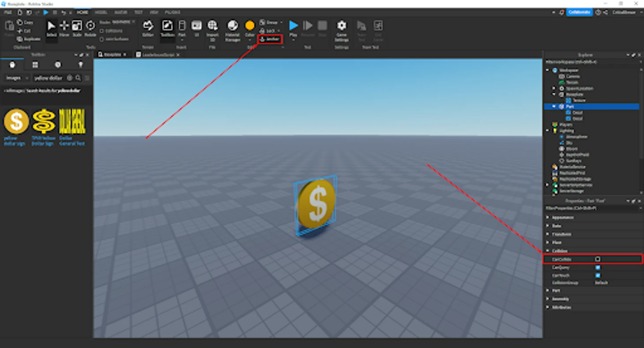The height and width of the screenshot is (348, 644).
Task: Uncheck the CanQuery checkbox
Action: pos(598,267)
